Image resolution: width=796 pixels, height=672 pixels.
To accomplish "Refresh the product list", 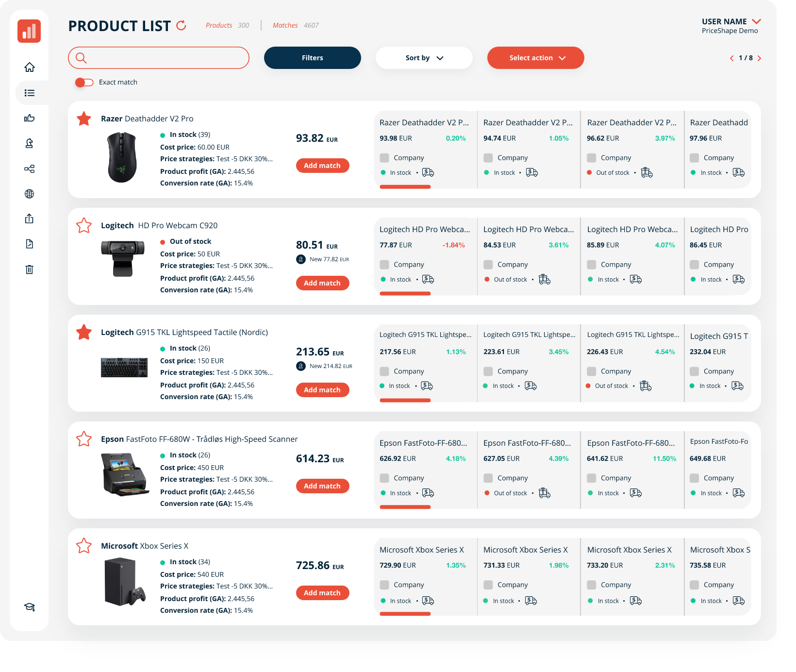I will point(182,25).
